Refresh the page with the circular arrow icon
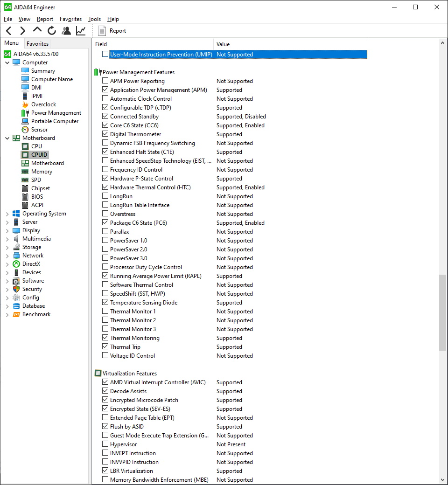The height and width of the screenshot is (485, 448). [x=52, y=31]
